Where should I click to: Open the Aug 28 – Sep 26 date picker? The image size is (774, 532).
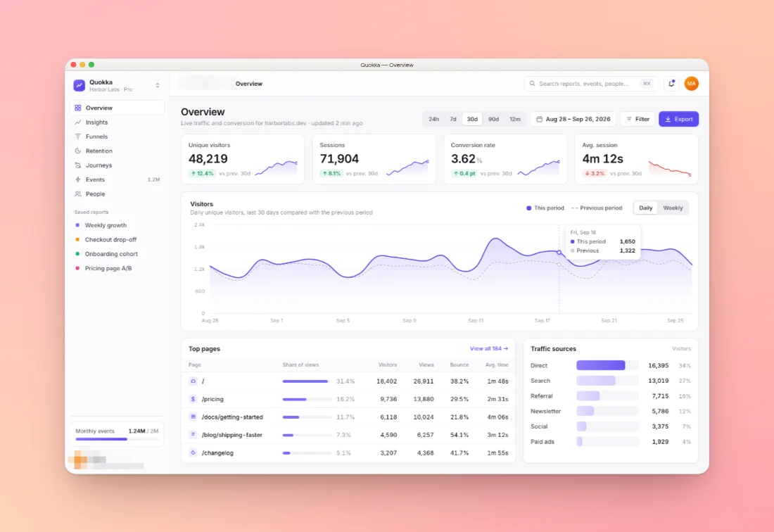click(573, 120)
